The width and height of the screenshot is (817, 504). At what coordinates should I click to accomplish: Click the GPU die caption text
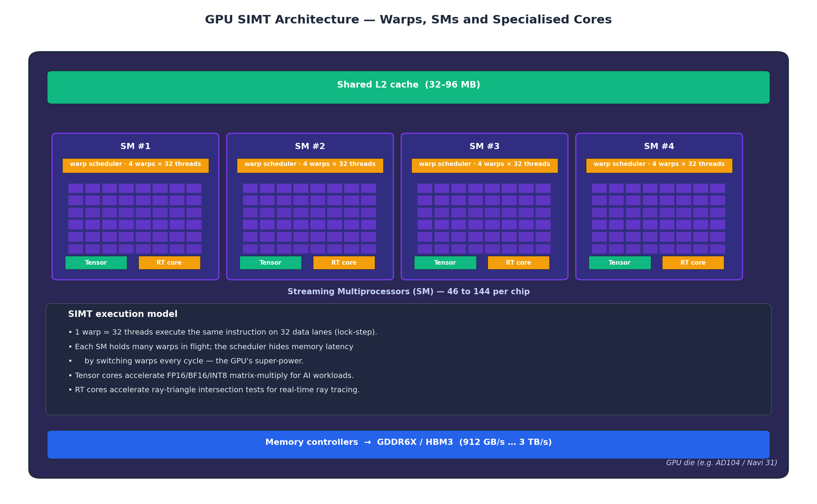[721, 463]
